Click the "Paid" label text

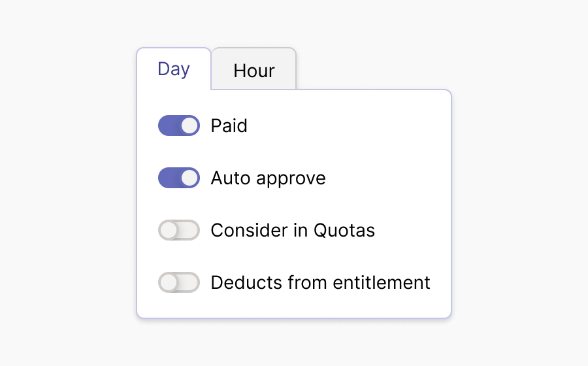[229, 125]
